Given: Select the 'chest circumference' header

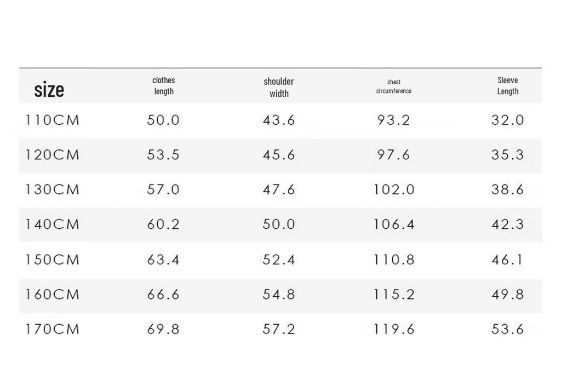Looking at the screenshot, I should [393, 87].
